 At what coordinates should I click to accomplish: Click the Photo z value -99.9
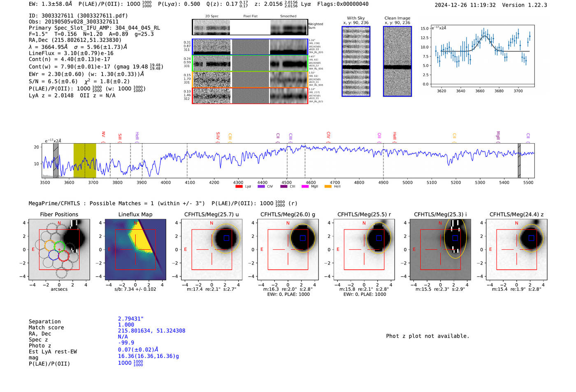[126, 343]
